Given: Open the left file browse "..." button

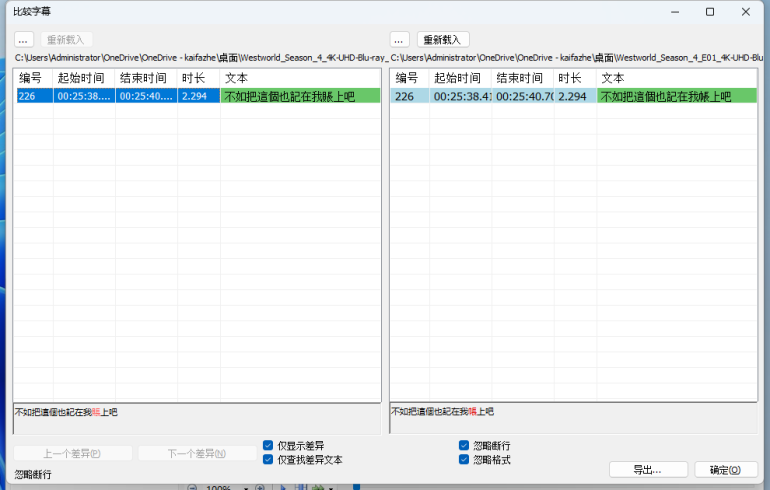Looking at the screenshot, I should (x=24, y=40).
